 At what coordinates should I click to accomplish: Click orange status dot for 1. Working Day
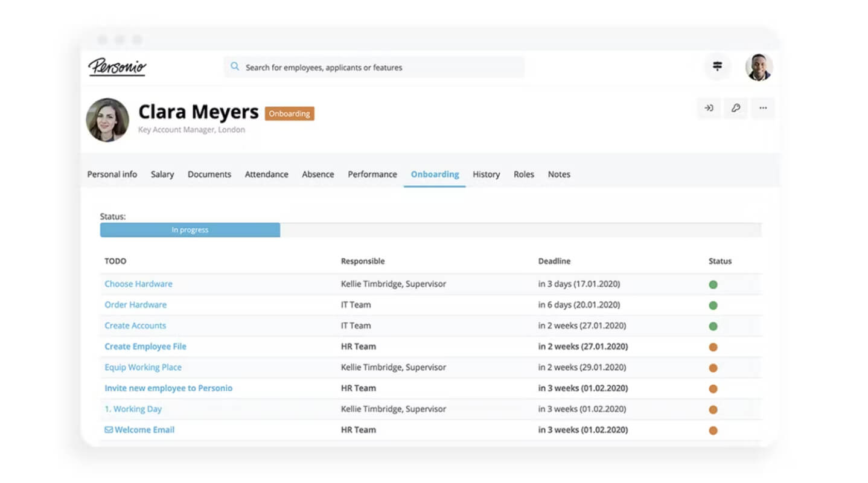pyautogui.click(x=713, y=409)
